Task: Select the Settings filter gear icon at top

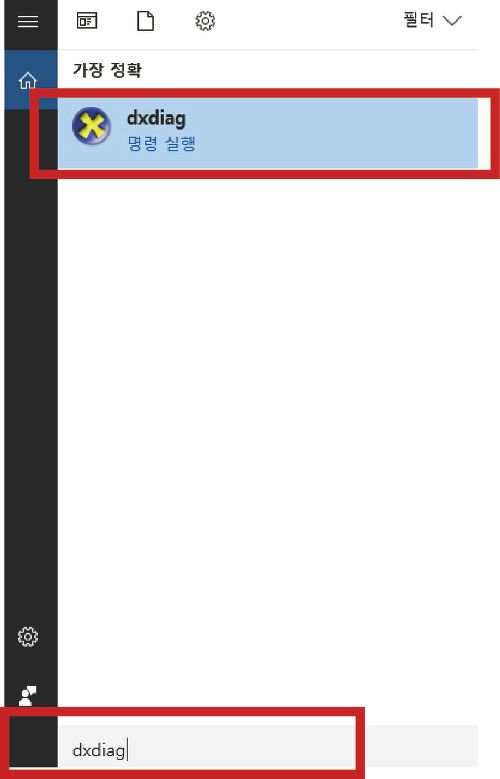Action: [205, 21]
